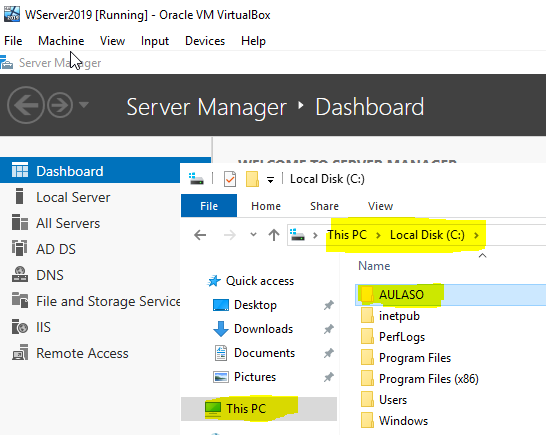Click Explorer Up one level arrow

tap(274, 235)
